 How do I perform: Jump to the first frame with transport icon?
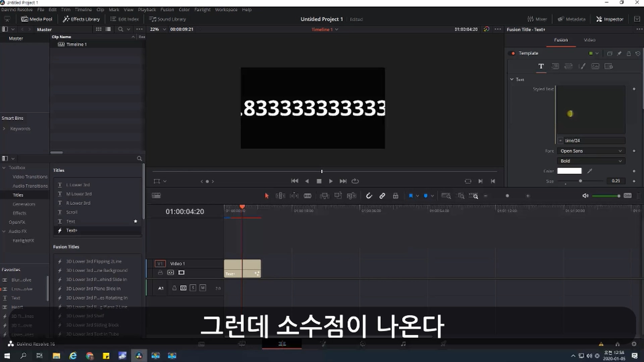point(294,181)
